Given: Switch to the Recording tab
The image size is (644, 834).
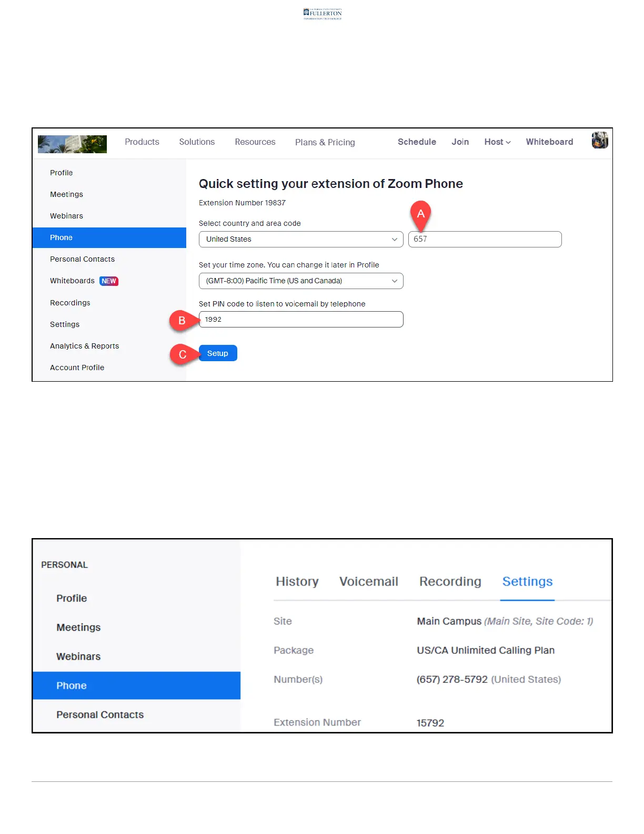Looking at the screenshot, I should (450, 582).
